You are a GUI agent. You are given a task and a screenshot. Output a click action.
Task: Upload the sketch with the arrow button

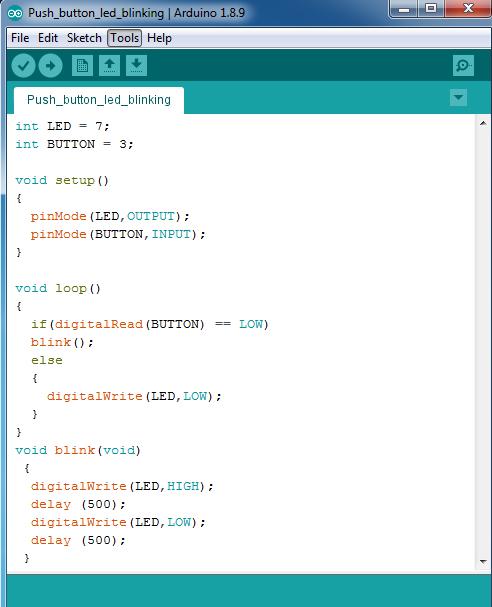[x=50, y=66]
